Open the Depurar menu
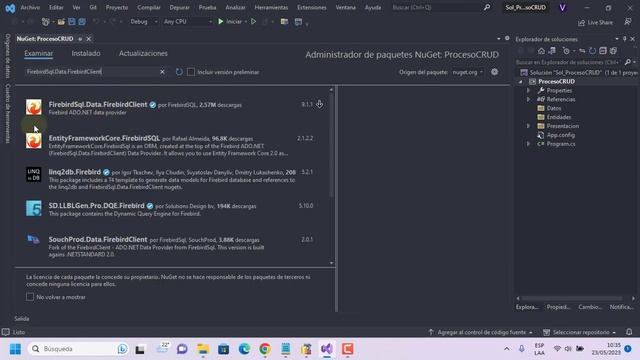Screen dimensions: 640x360 180,7
